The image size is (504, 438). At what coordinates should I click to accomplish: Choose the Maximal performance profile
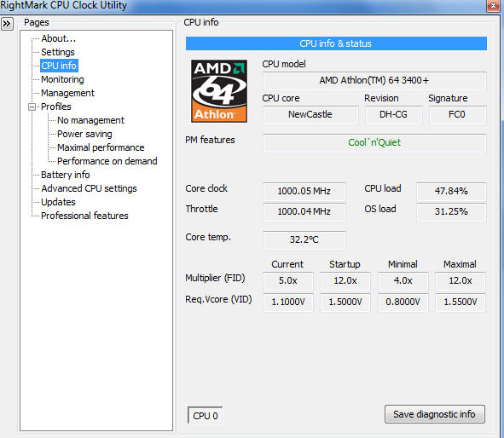click(x=101, y=147)
